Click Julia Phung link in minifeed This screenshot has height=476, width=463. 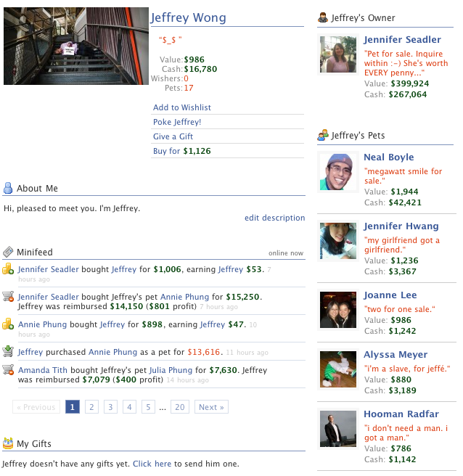tap(171, 370)
